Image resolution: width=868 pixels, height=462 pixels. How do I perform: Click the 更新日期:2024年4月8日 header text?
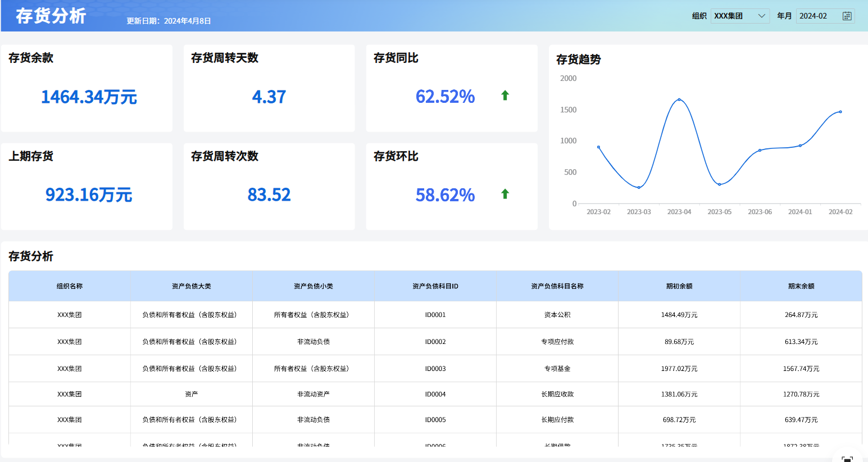click(169, 21)
